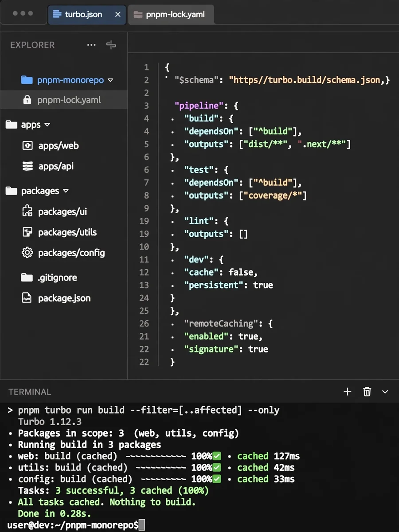The height and width of the screenshot is (532, 399).
Task: Switch to the turbo.json tab
Action: point(87,15)
